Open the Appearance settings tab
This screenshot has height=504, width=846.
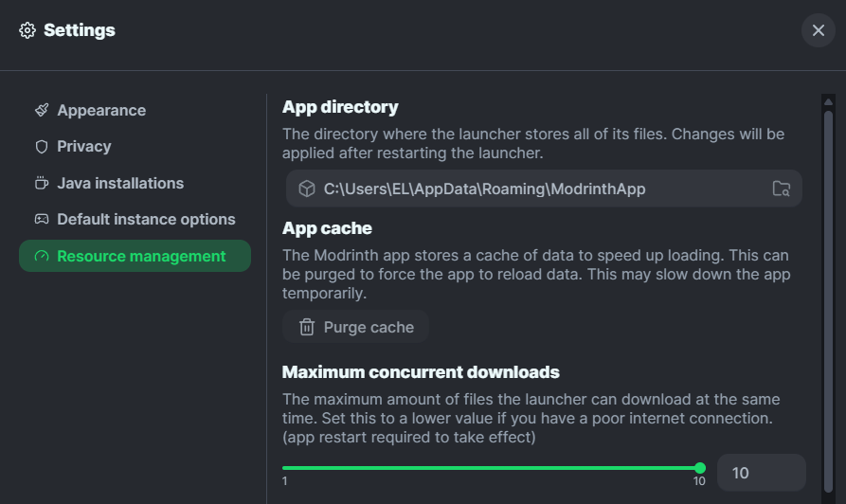click(101, 110)
